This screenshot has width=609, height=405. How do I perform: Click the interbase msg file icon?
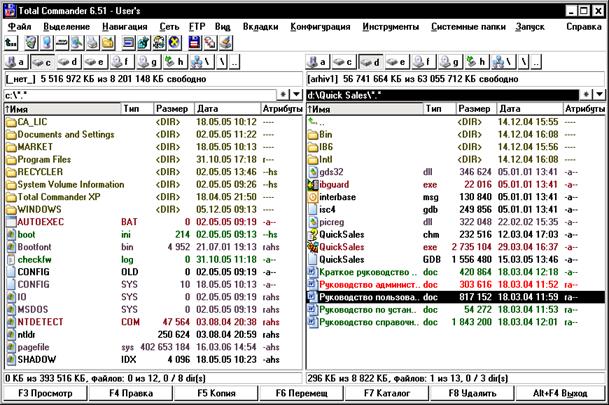[313, 197]
